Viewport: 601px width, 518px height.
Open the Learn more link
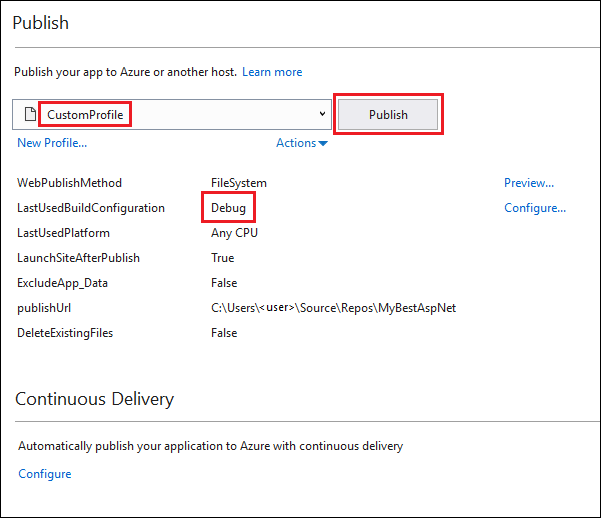[272, 72]
